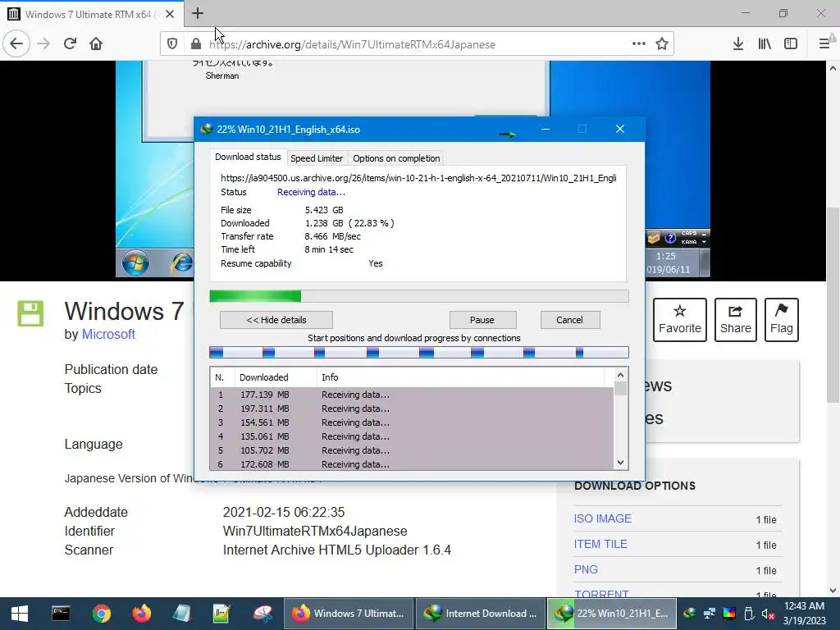Click IDM tray icon in system tray
The image size is (840, 630).
(x=689, y=614)
